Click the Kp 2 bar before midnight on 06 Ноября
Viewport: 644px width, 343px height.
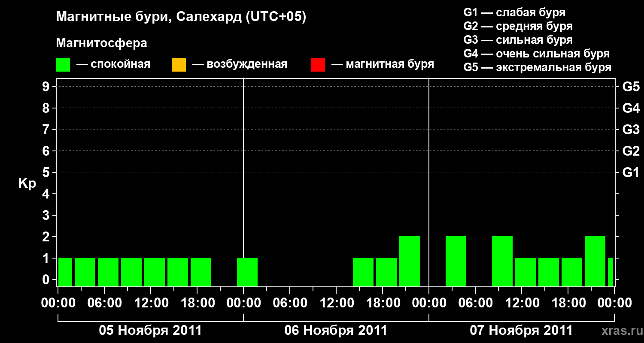pyautogui.click(x=410, y=261)
